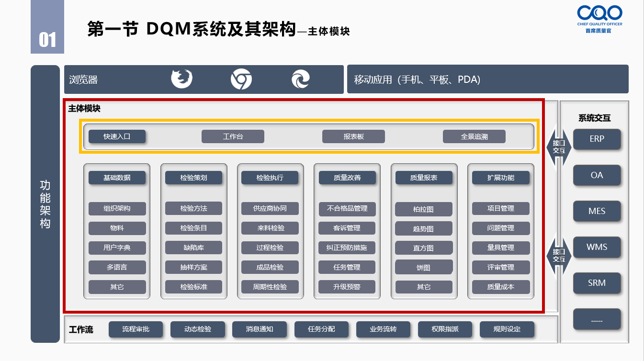The height and width of the screenshot is (361, 644).
Task: Select 任务分配 workflow item
Action: (x=322, y=329)
